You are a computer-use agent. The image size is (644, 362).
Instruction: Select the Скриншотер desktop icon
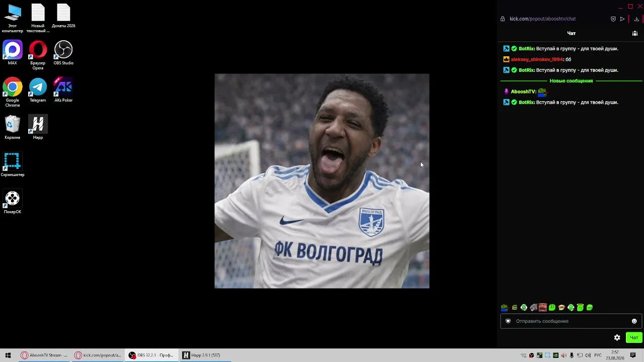13,164
